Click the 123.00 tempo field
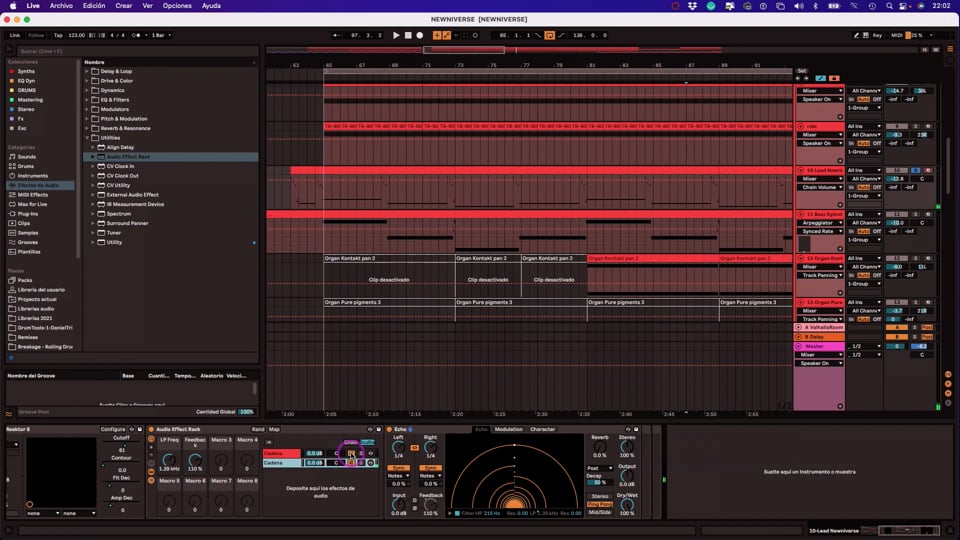Image resolution: width=960 pixels, height=540 pixels. tap(77, 36)
